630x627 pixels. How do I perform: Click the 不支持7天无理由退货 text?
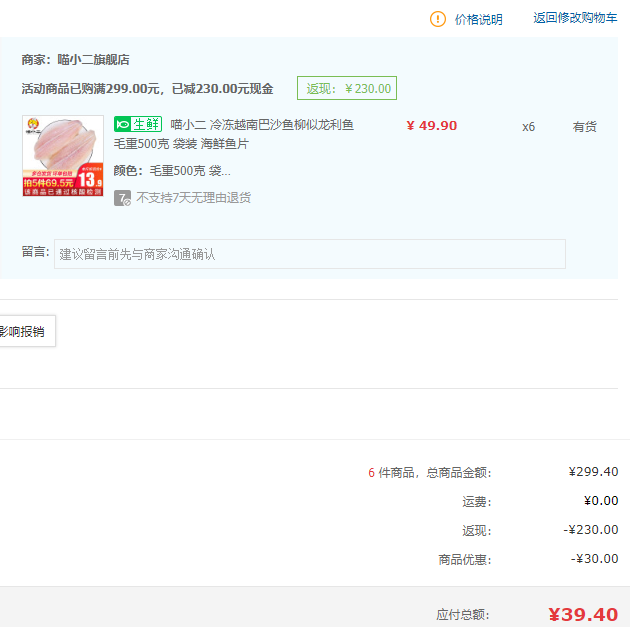click(194, 198)
